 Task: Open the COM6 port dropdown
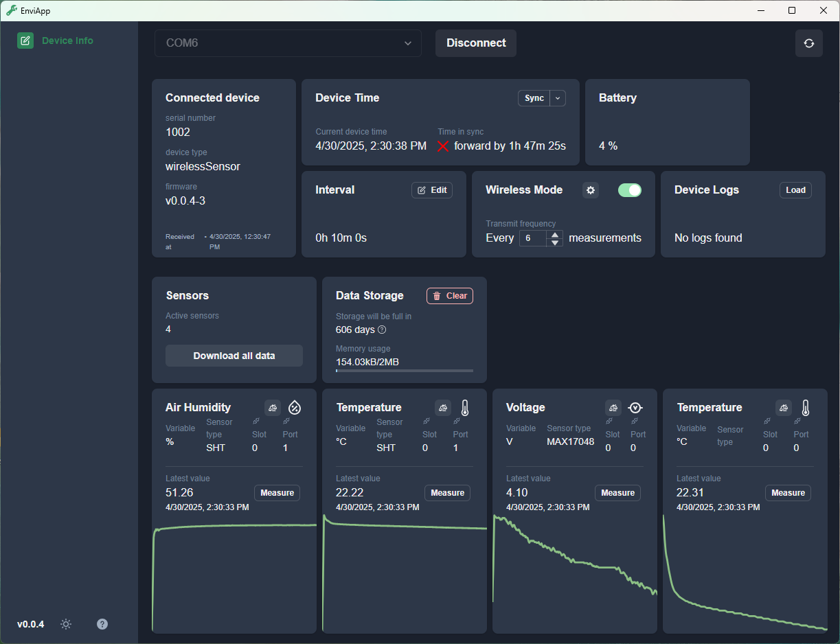point(288,43)
